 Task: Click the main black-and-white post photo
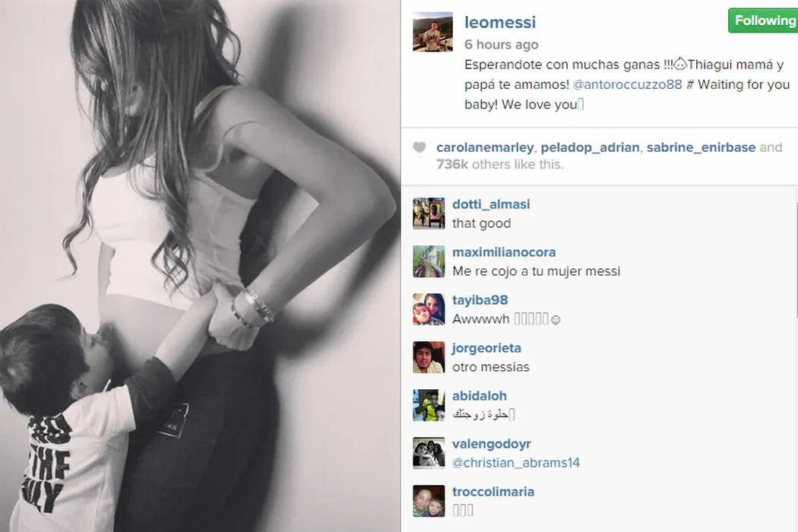tap(200, 266)
